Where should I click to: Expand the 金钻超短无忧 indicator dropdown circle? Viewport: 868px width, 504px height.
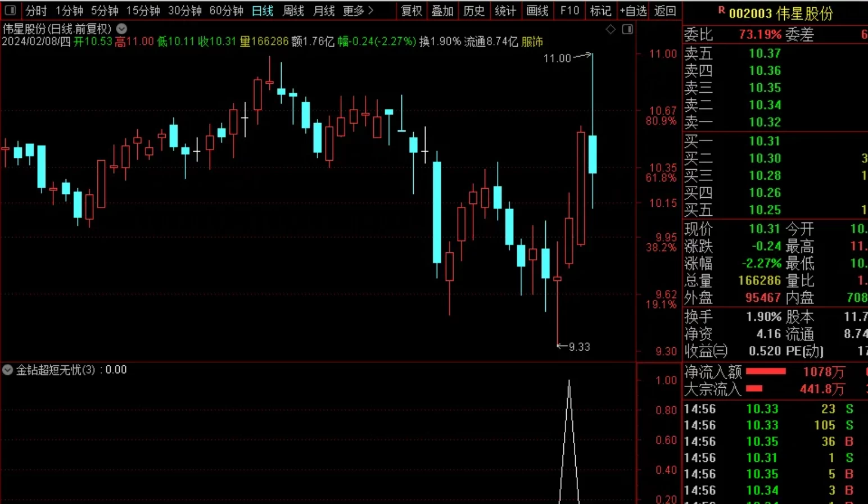click(x=8, y=370)
